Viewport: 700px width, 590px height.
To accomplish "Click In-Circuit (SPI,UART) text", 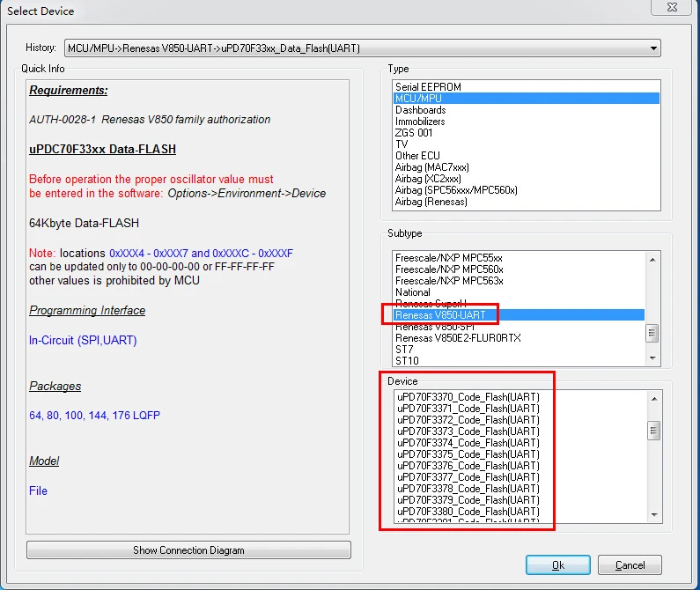I will 83,340.
